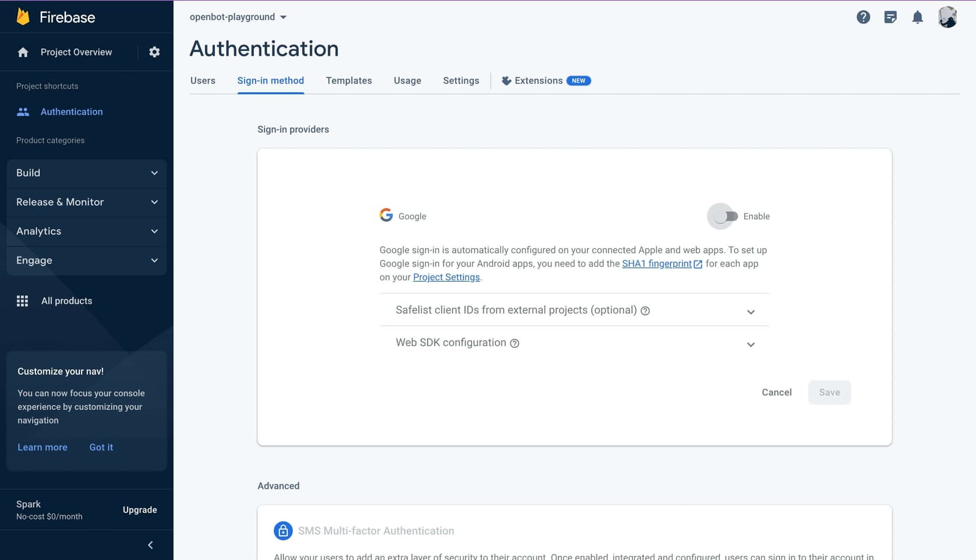Click the Sign-in providers heading
The height and width of the screenshot is (560, 976).
(x=293, y=129)
